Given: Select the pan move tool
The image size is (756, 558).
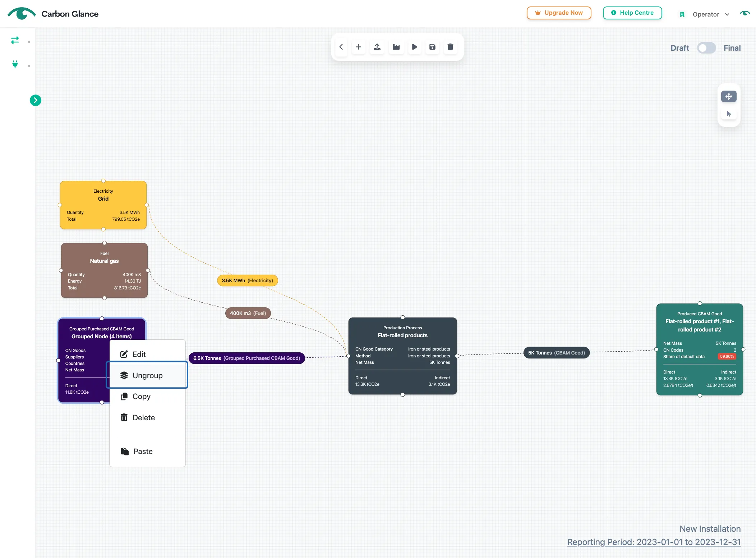Looking at the screenshot, I should (729, 96).
